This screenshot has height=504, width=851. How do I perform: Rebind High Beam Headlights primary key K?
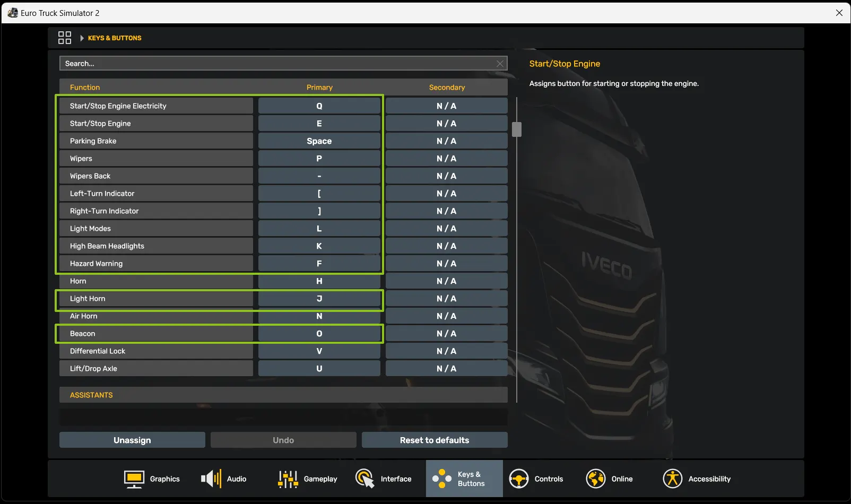[319, 246]
